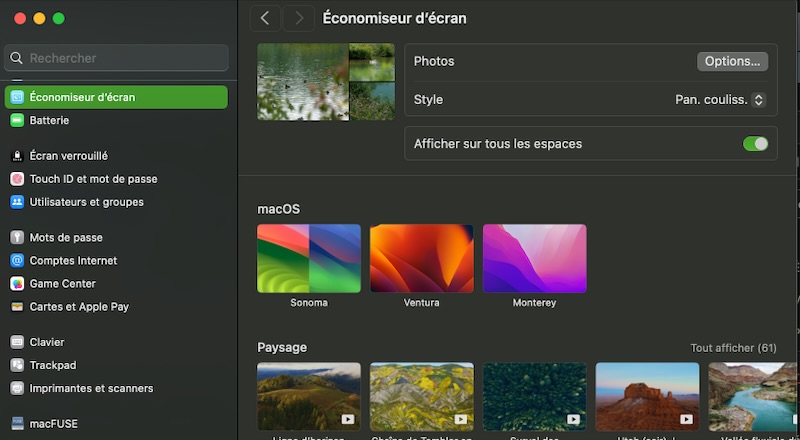Choose the Ventura screen saver thumbnail
This screenshot has height=440, width=800.
click(x=421, y=258)
